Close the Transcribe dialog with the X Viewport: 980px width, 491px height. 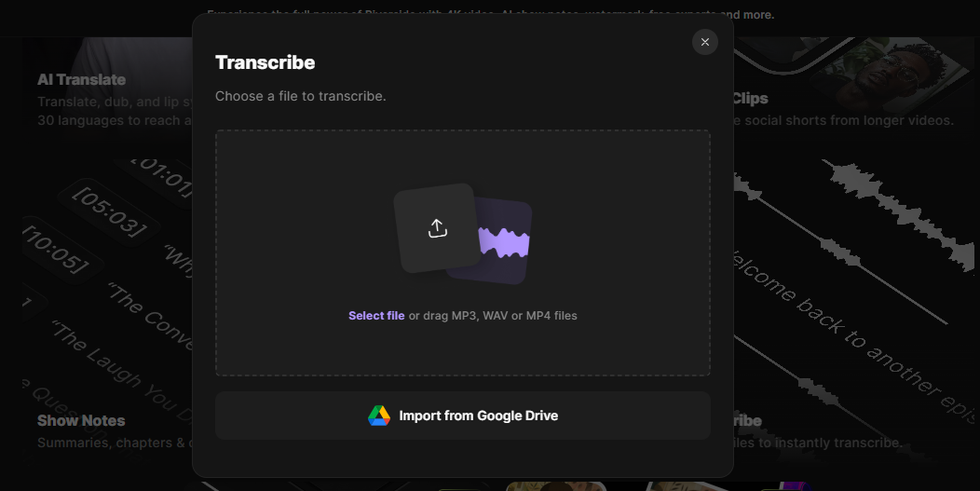(705, 42)
